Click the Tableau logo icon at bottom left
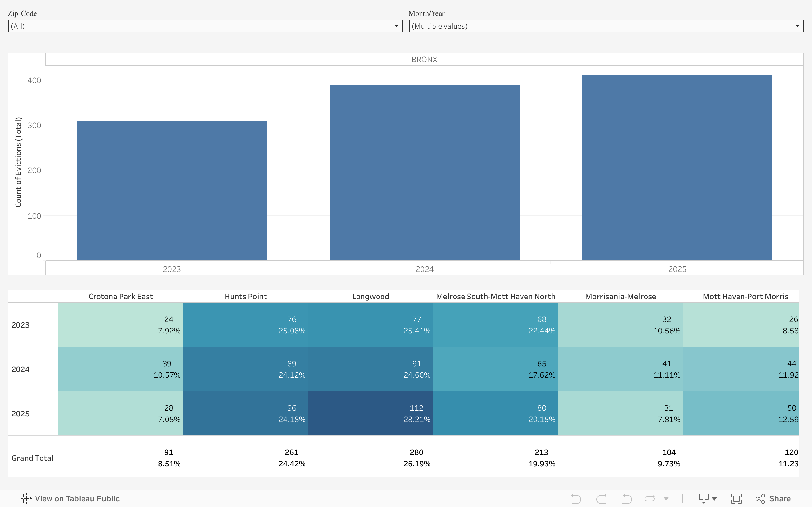This screenshot has width=812, height=507. (x=26, y=499)
